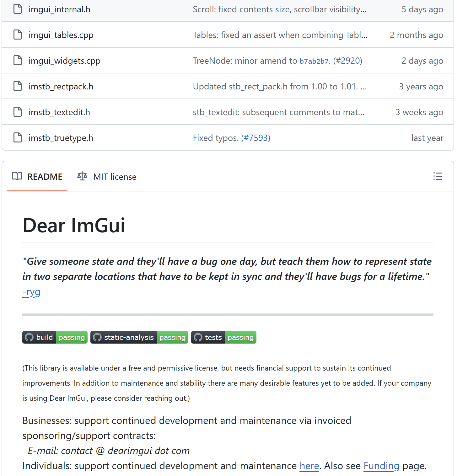The image size is (457, 476).
Task: Open 'Updated stb_rect_pack.h' commit message
Action: click(x=280, y=87)
